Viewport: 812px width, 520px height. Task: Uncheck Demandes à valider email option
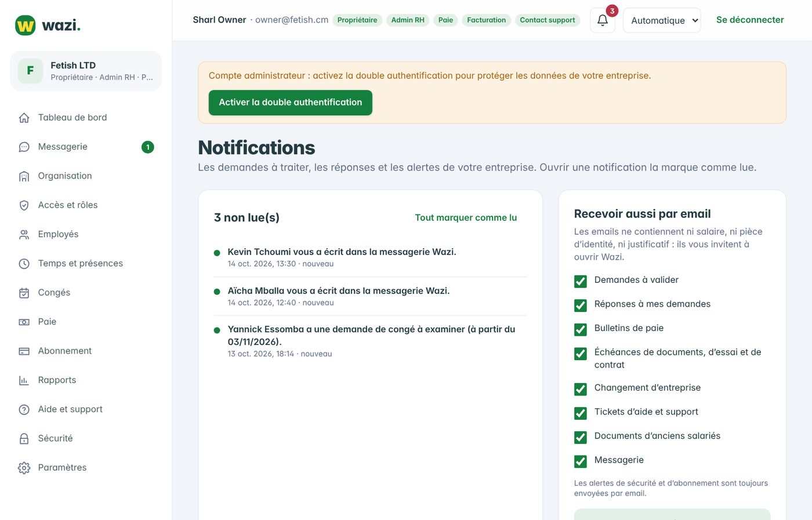pos(580,281)
